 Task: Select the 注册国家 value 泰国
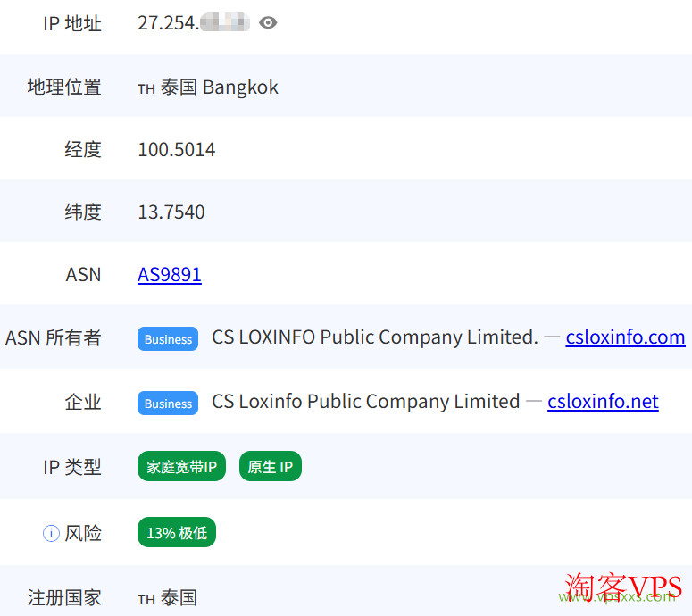pos(179,598)
